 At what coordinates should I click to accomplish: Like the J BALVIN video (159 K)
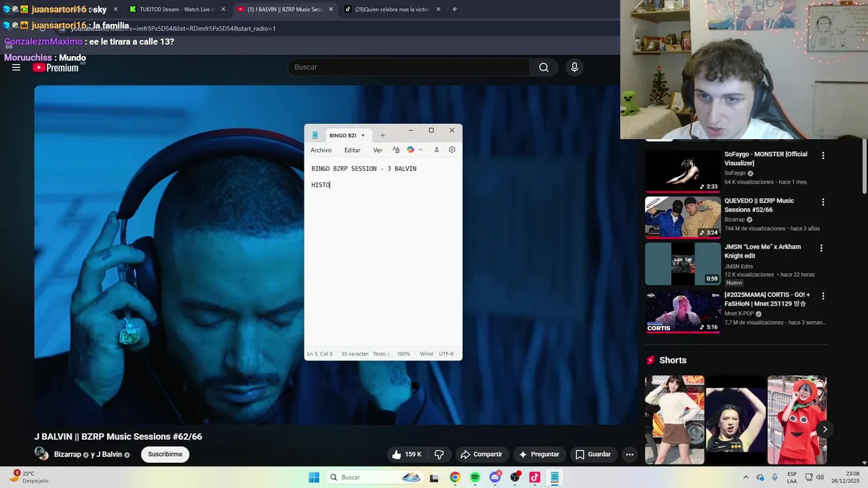click(x=406, y=454)
